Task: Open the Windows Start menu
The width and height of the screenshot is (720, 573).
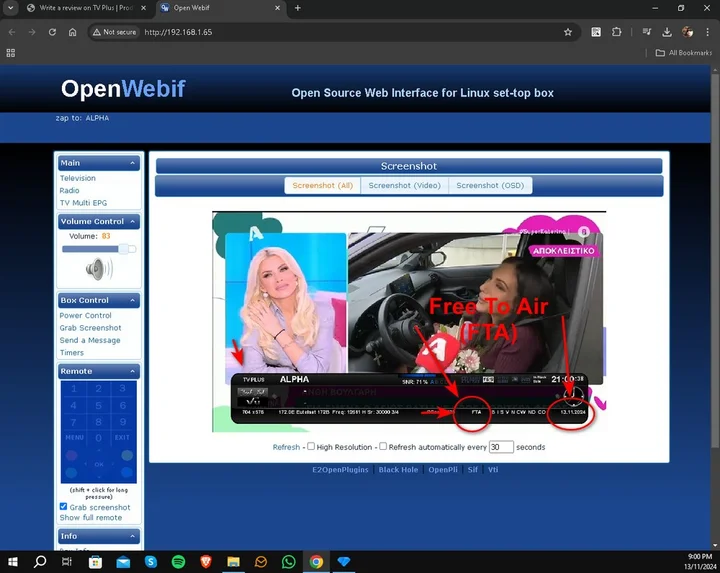Action: click(x=13, y=562)
